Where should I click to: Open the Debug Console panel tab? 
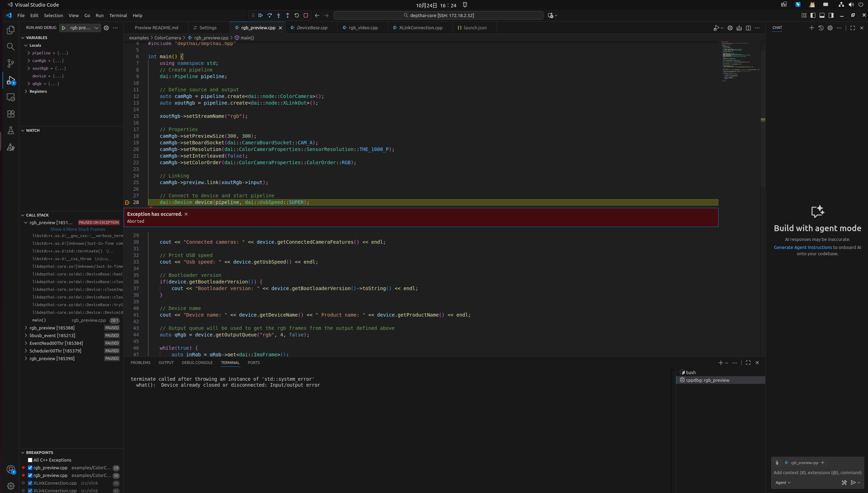coord(197,363)
